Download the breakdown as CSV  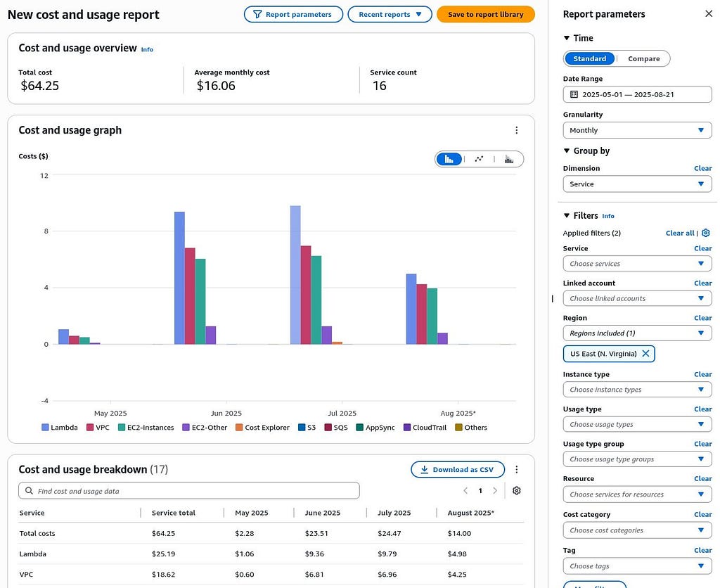pyautogui.click(x=458, y=469)
